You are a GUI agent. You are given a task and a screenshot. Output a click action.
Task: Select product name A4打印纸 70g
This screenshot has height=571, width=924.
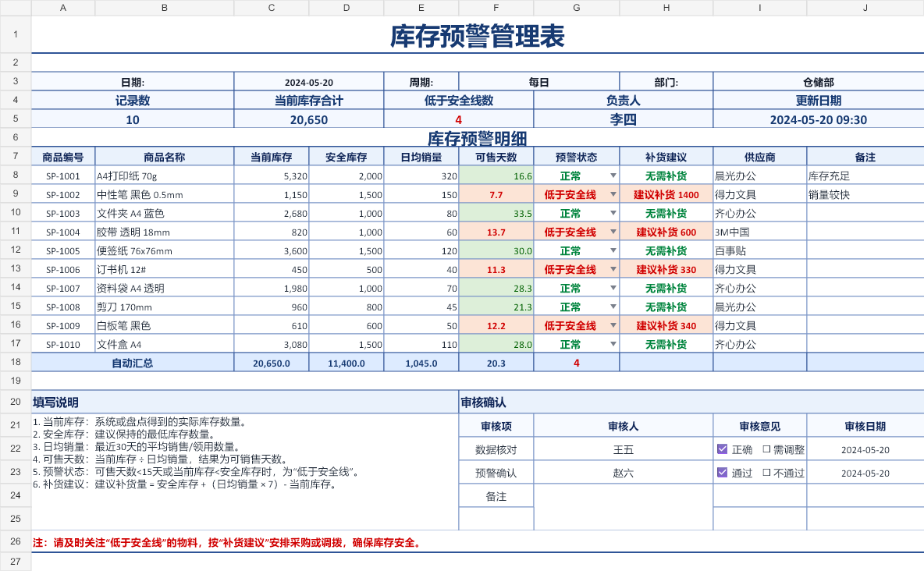tap(165, 176)
